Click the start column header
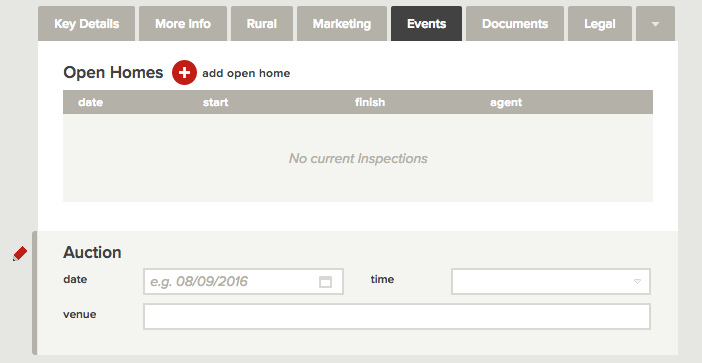The width and height of the screenshot is (702, 363). [215, 102]
